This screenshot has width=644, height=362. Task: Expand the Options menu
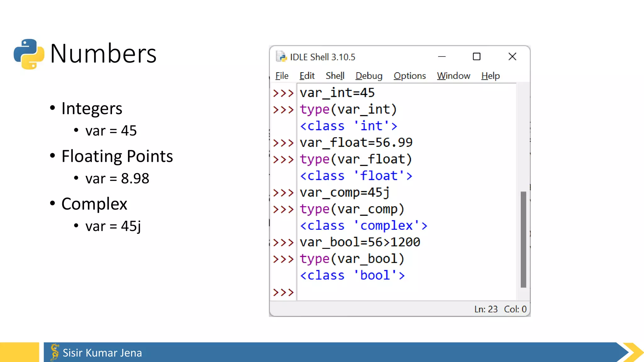click(409, 76)
